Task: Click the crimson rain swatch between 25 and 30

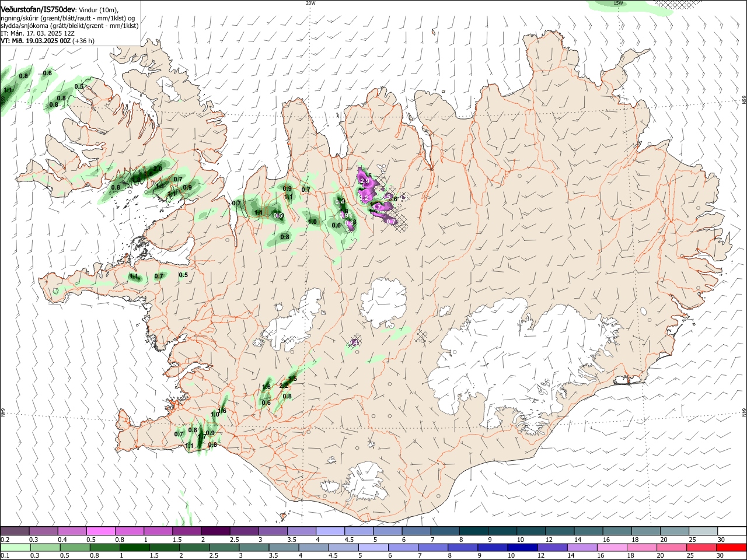Action: pos(700,547)
